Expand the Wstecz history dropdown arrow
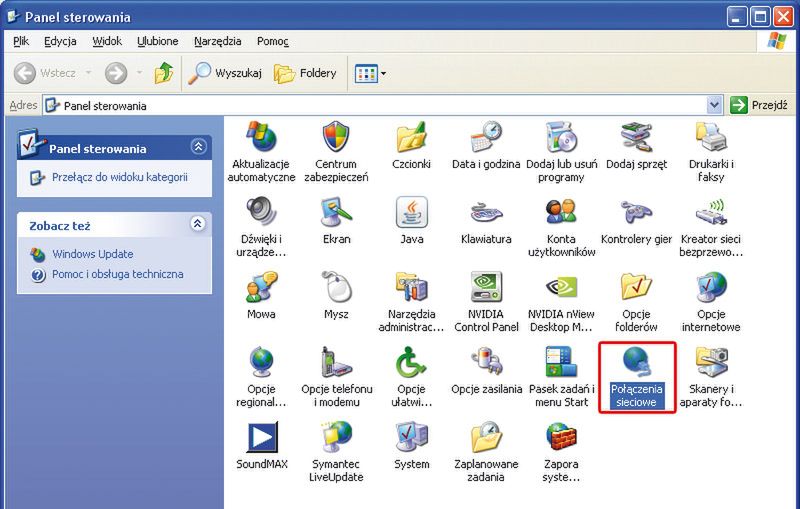 click(x=88, y=73)
